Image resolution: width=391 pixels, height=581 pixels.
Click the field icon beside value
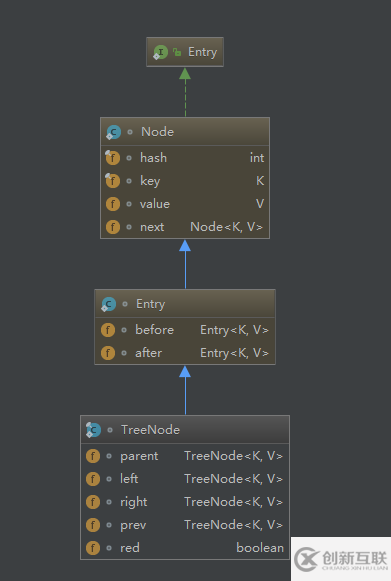(x=113, y=204)
